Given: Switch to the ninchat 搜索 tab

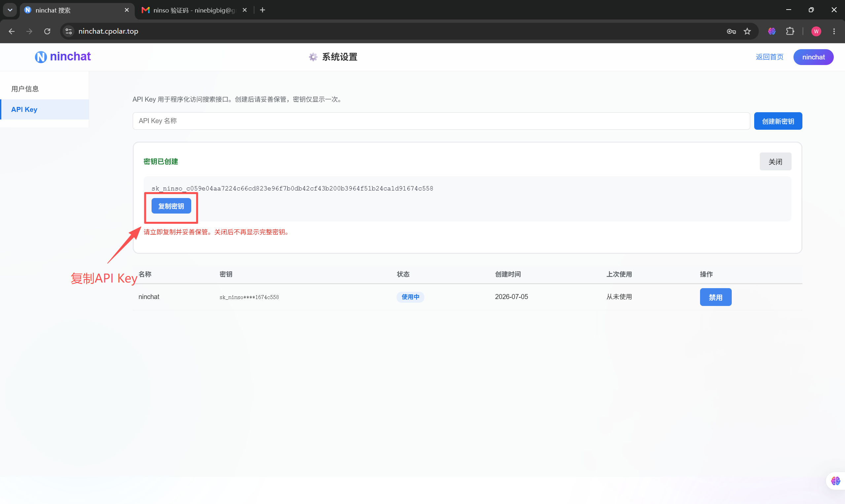Looking at the screenshot, I should click(77, 10).
